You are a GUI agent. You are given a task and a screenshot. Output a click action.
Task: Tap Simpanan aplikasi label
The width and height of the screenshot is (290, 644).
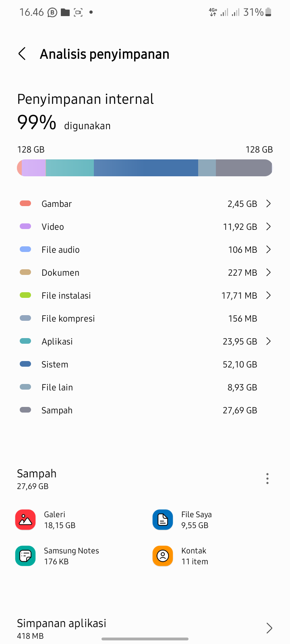pos(62,623)
